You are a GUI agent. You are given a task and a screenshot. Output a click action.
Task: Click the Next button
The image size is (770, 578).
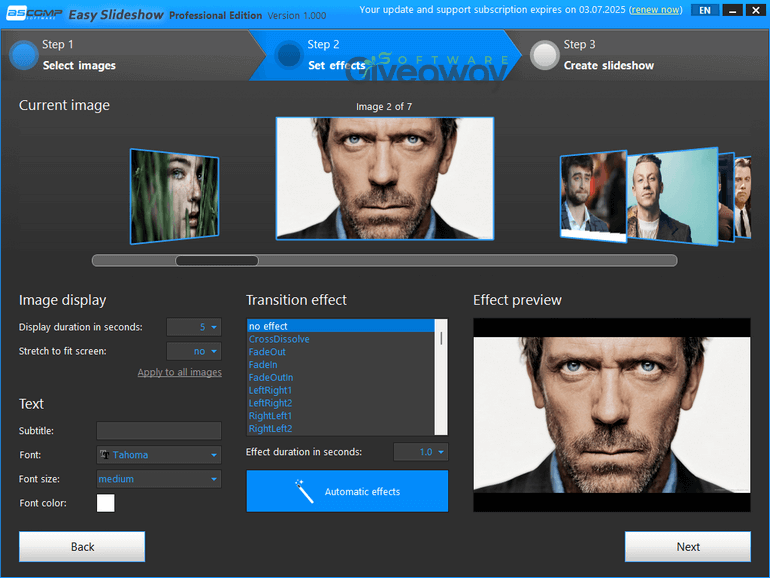687,547
